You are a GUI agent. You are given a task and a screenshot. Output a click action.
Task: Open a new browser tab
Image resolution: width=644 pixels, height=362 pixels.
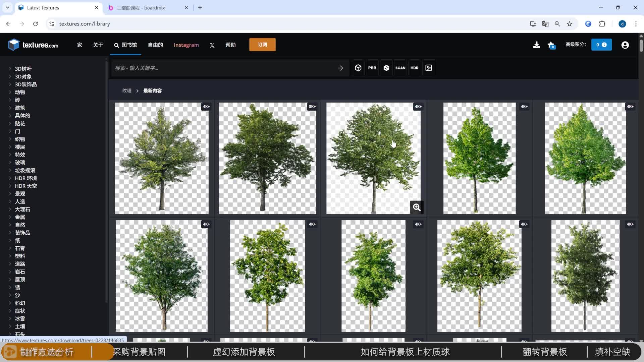click(x=200, y=7)
